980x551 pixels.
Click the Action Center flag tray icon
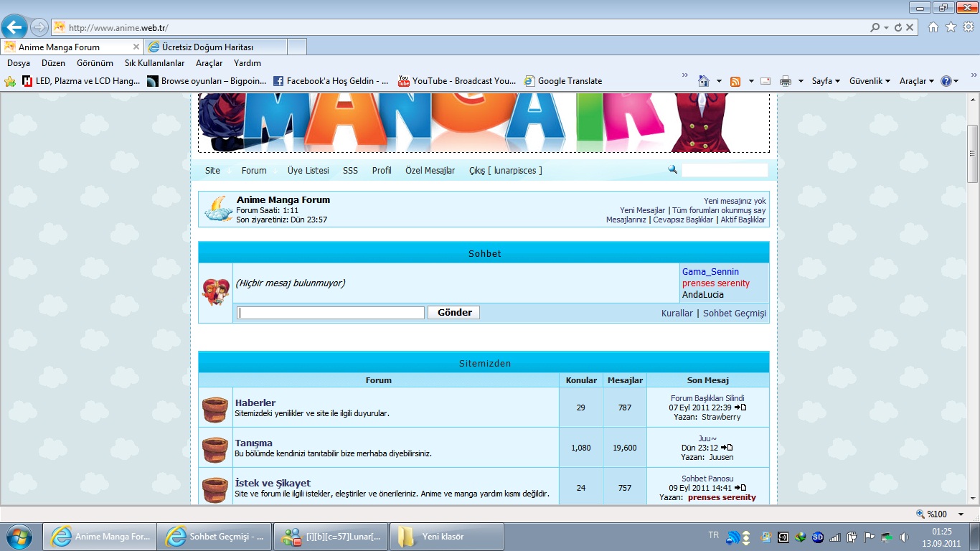(x=870, y=537)
